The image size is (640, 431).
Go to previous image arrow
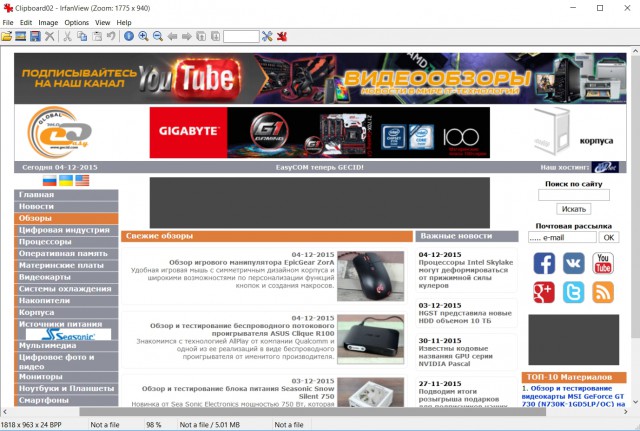[172, 36]
